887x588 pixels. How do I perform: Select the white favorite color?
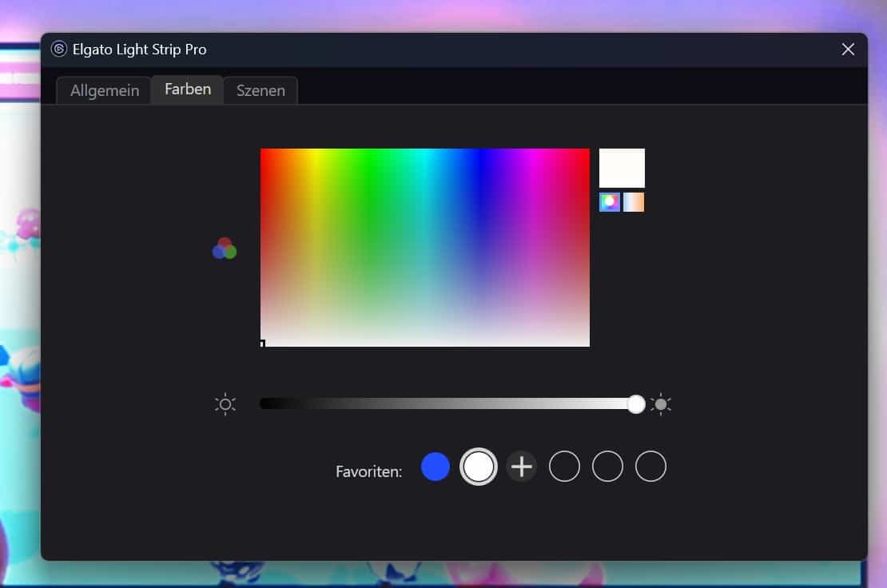(x=479, y=467)
